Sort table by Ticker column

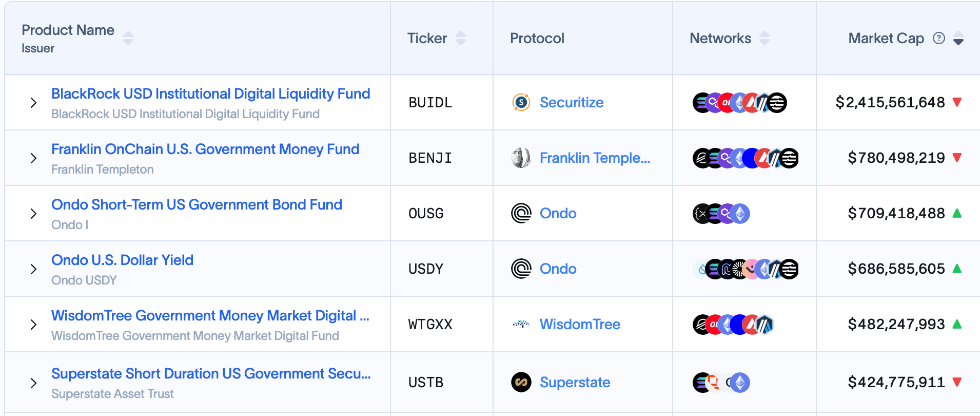(x=461, y=38)
